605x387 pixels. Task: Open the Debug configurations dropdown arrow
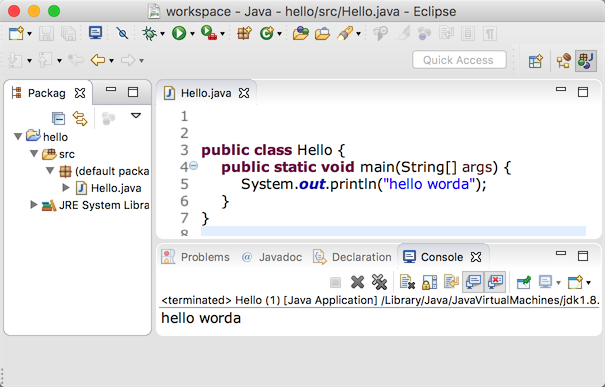[162, 34]
